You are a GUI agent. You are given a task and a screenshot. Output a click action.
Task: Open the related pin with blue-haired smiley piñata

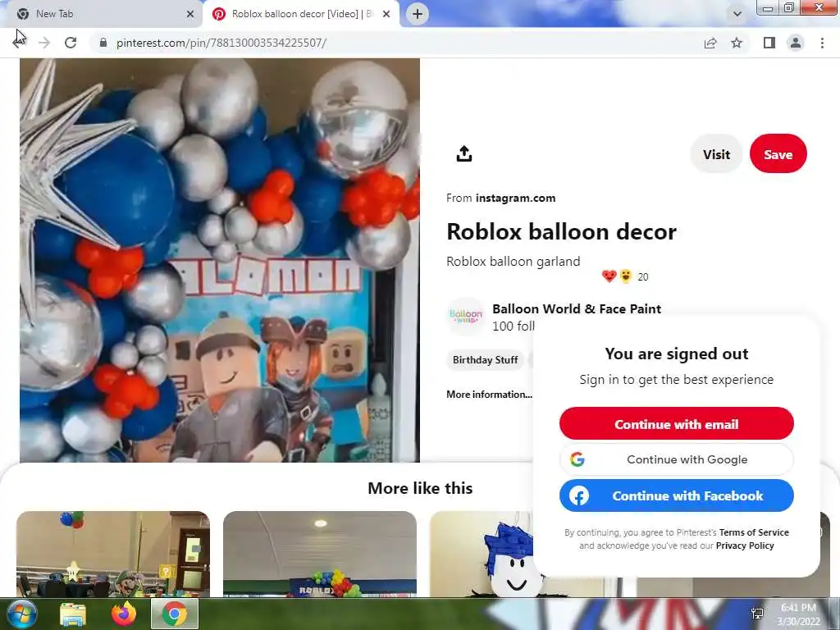482,554
